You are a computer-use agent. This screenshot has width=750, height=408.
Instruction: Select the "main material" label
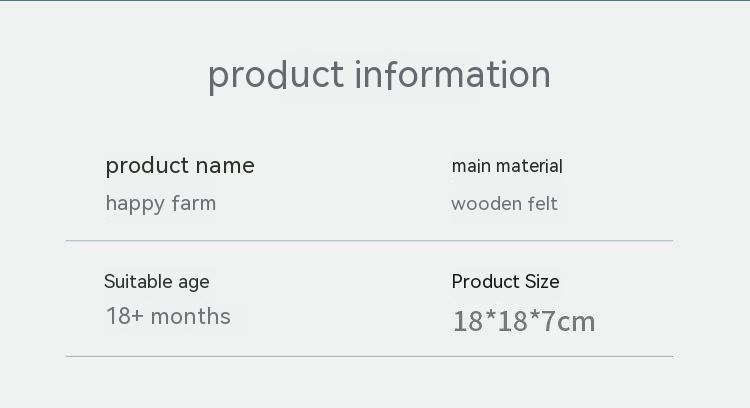[x=507, y=166]
